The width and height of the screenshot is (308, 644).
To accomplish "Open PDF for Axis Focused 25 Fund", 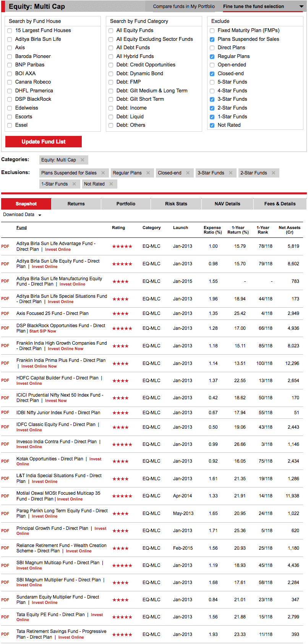I will pos(5,313).
